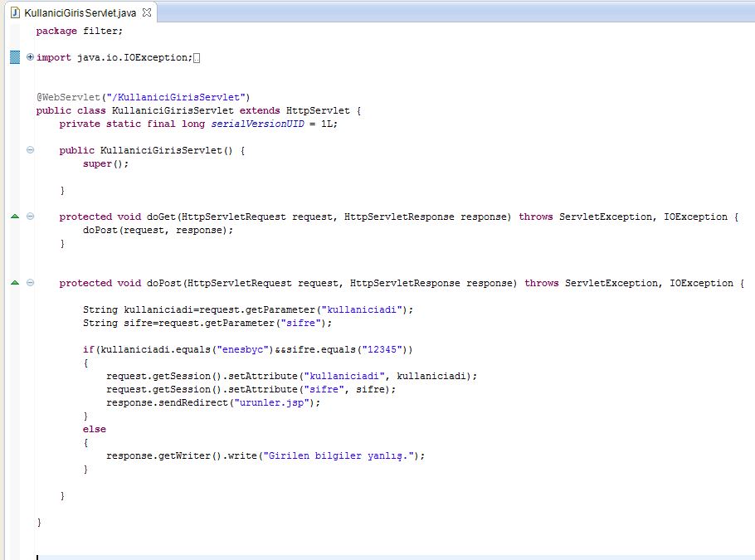
Task: Collapse the doGet method block
Action: pos(31,217)
